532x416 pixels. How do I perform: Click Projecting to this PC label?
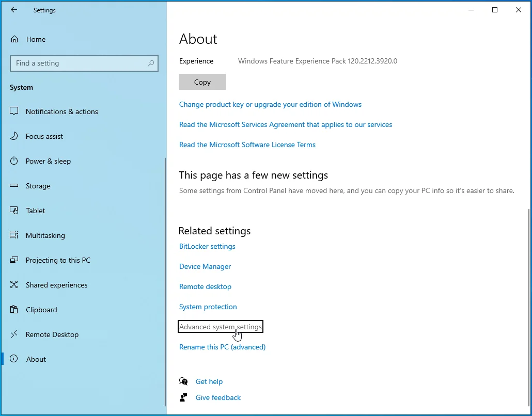coord(58,260)
